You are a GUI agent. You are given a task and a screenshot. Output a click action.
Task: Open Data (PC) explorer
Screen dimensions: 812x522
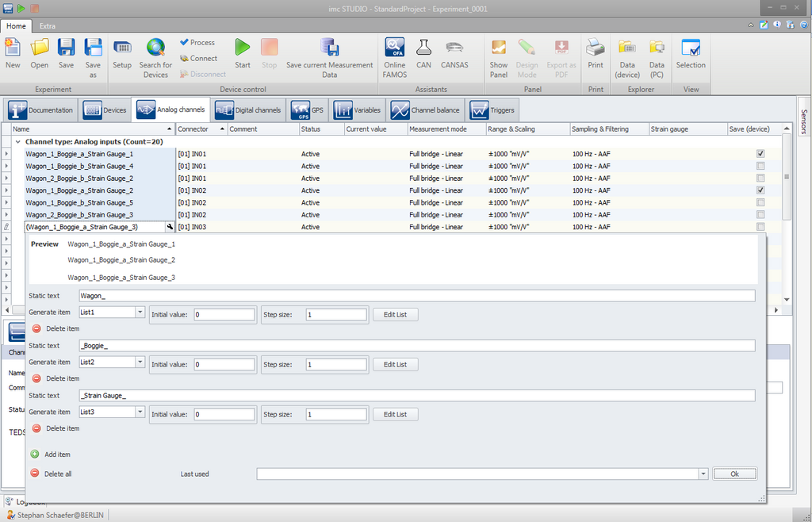pos(657,48)
